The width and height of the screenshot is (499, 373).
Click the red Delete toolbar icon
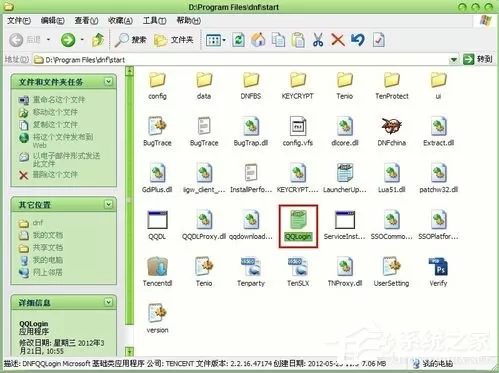pos(338,40)
